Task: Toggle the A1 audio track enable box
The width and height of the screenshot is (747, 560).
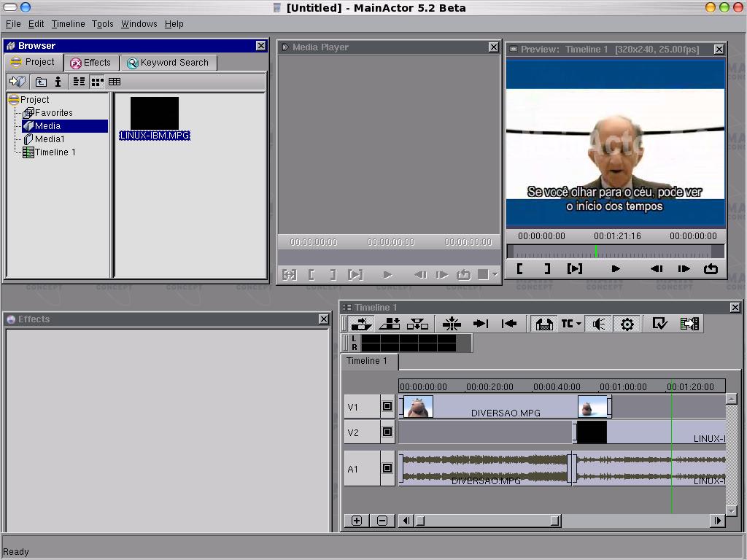Action: point(387,469)
